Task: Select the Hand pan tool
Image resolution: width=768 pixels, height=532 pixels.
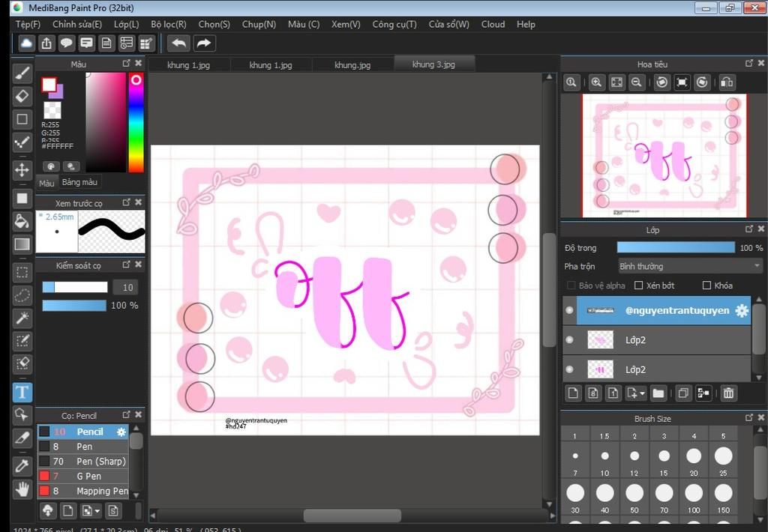Action: [22, 489]
